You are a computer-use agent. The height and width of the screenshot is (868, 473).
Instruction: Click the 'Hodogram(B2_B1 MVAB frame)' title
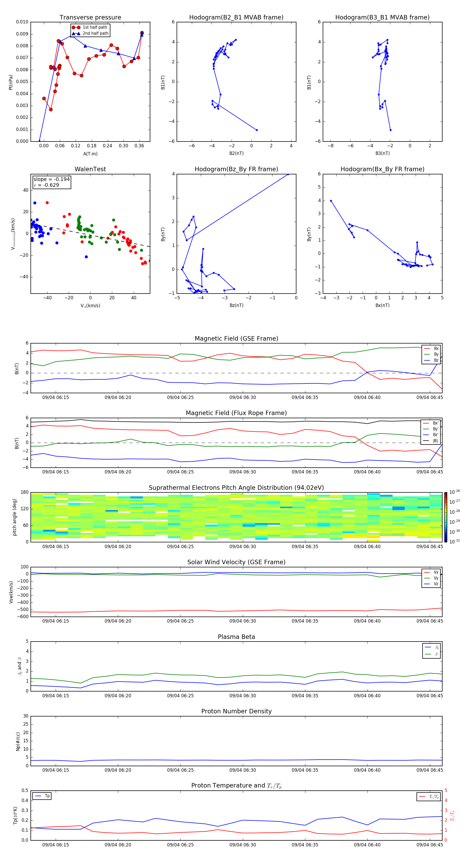[236, 18]
